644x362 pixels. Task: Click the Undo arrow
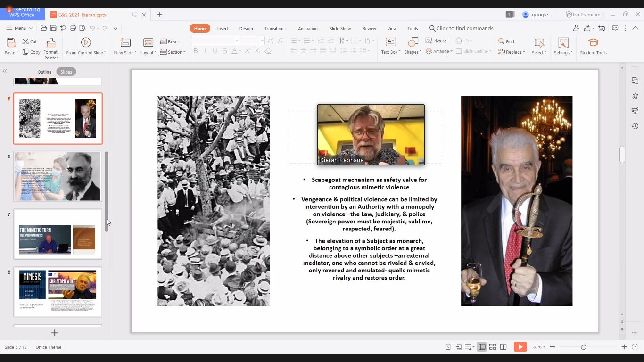pos(92,28)
